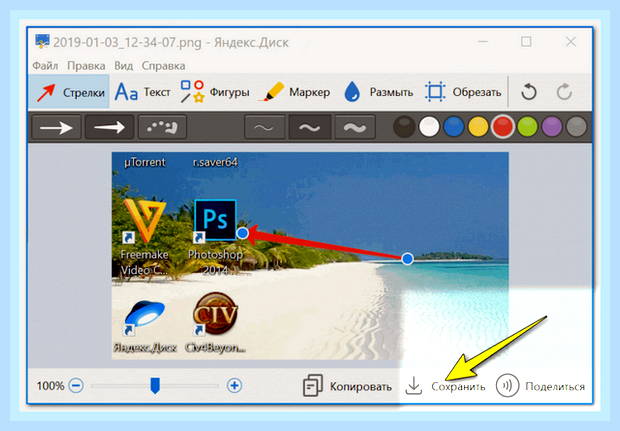
Task: Choose the Обрезать crop tool
Action: (463, 92)
